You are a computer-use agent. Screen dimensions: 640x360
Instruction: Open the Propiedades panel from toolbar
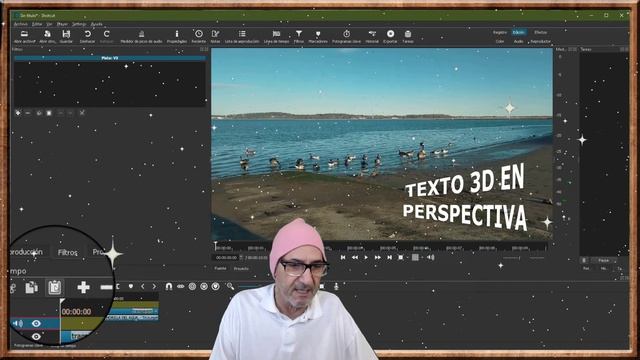pyautogui.click(x=177, y=36)
